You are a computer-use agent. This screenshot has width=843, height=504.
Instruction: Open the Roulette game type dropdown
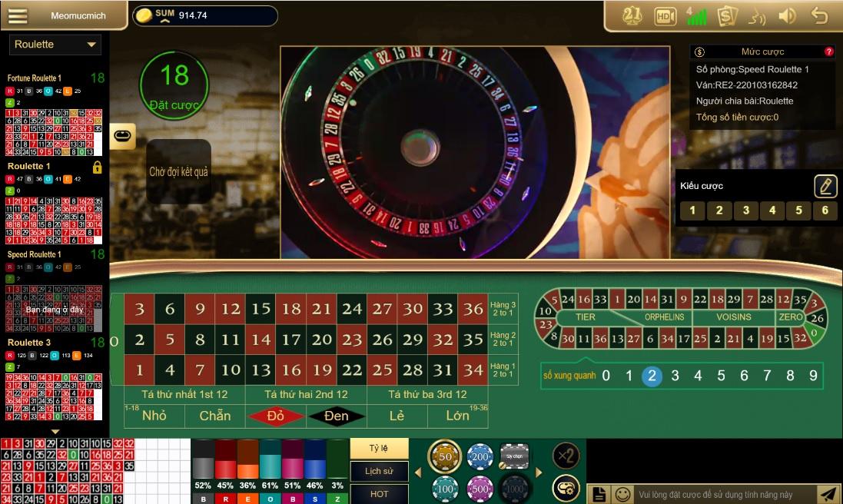(x=55, y=45)
